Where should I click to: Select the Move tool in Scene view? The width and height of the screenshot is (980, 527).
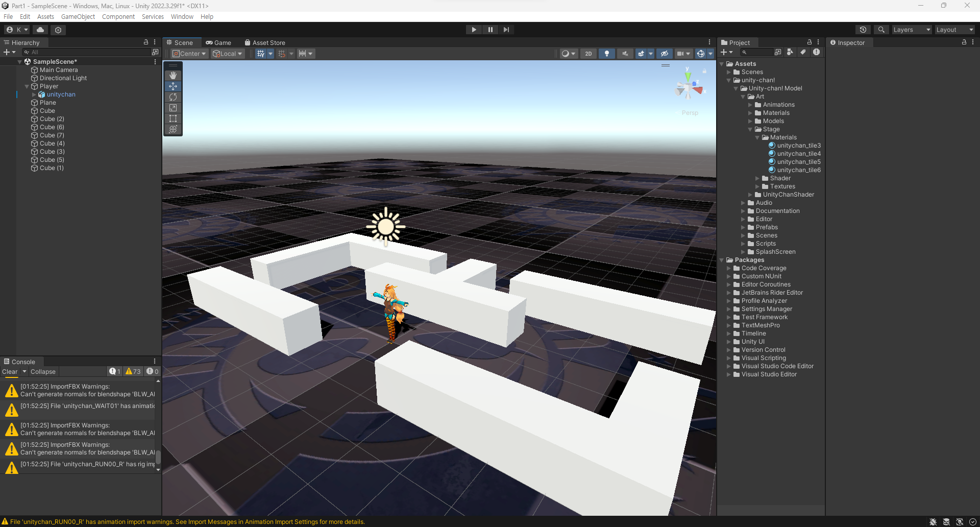tap(173, 86)
